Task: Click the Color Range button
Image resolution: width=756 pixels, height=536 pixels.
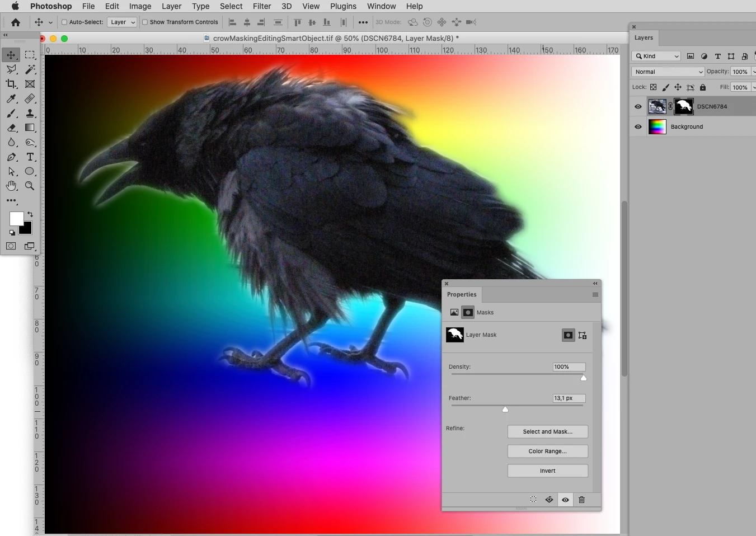Action: pyautogui.click(x=548, y=451)
